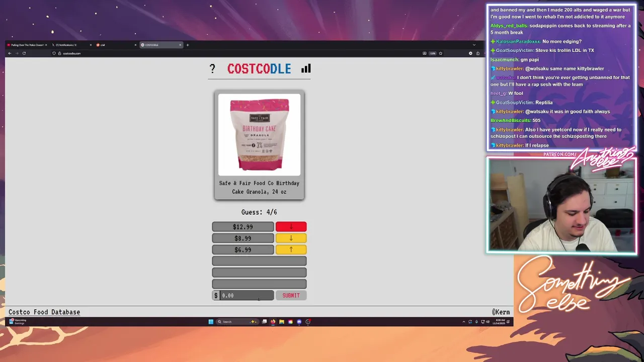Click the $6.99 guess row
Viewport: 644px width, 362px height.
pos(243,250)
